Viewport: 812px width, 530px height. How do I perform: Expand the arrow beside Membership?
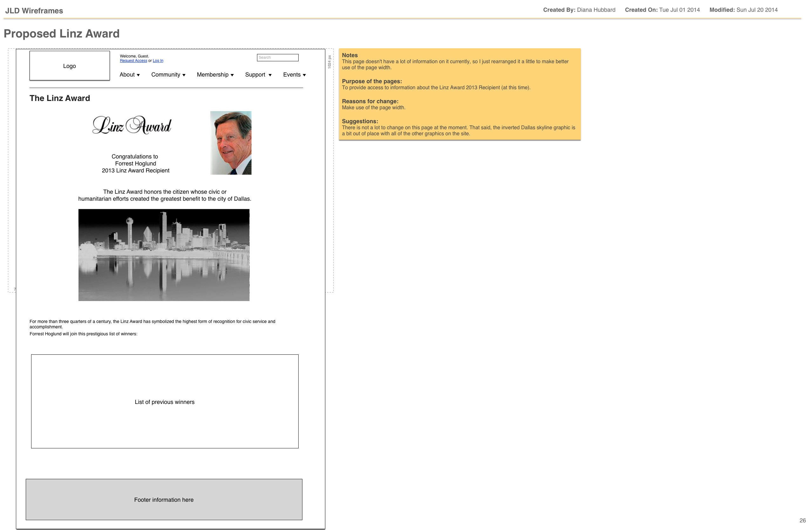point(232,75)
